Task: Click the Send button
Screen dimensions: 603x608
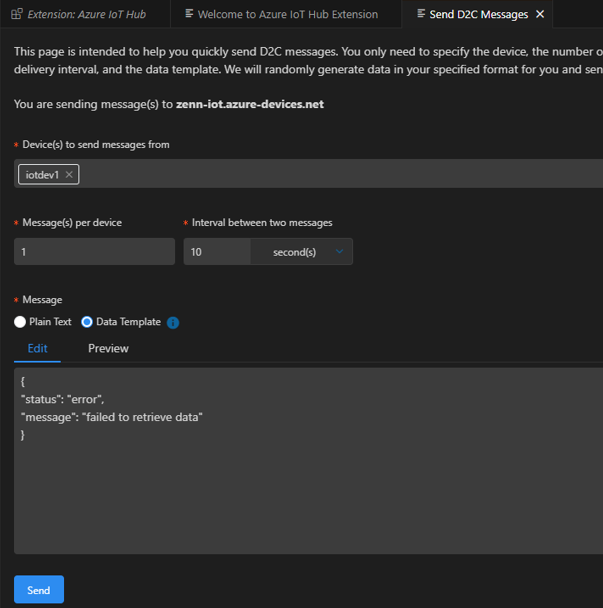Action: tap(39, 590)
